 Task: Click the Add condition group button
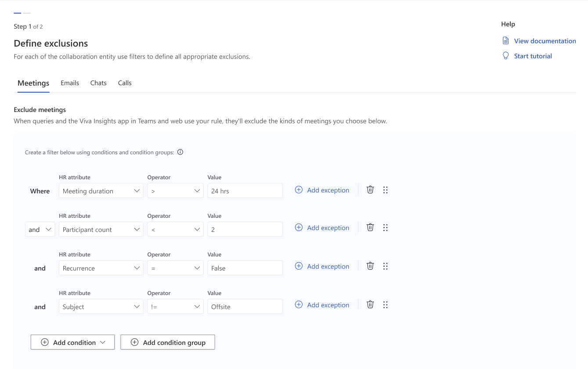pos(167,342)
